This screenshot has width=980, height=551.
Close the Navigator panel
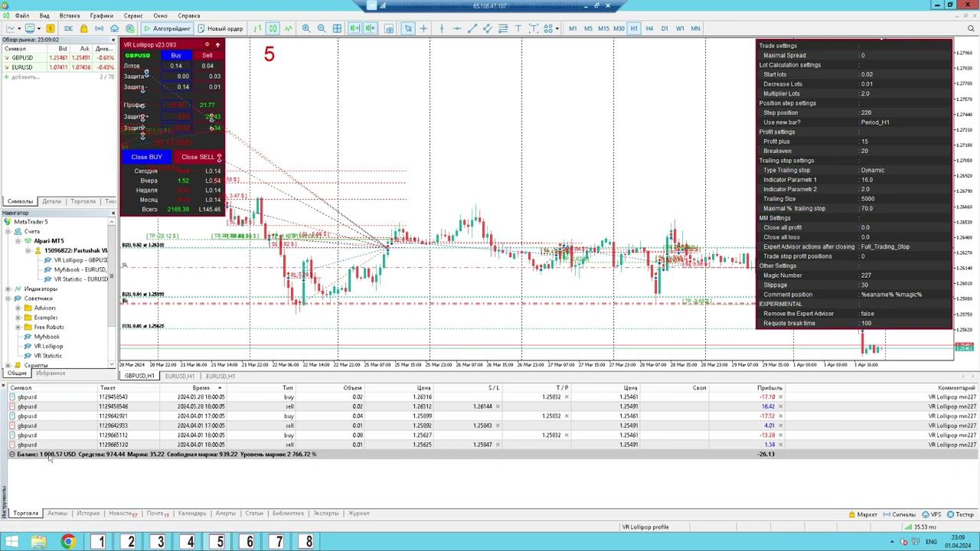tap(113, 213)
